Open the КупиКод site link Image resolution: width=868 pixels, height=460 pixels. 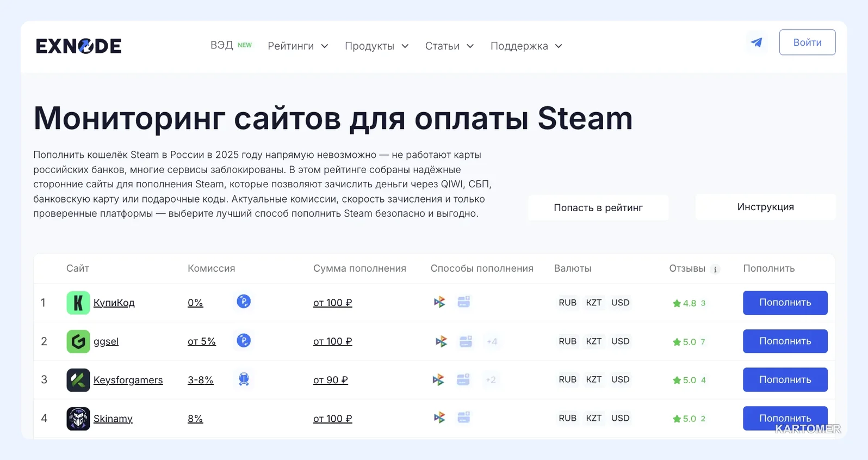(x=114, y=303)
